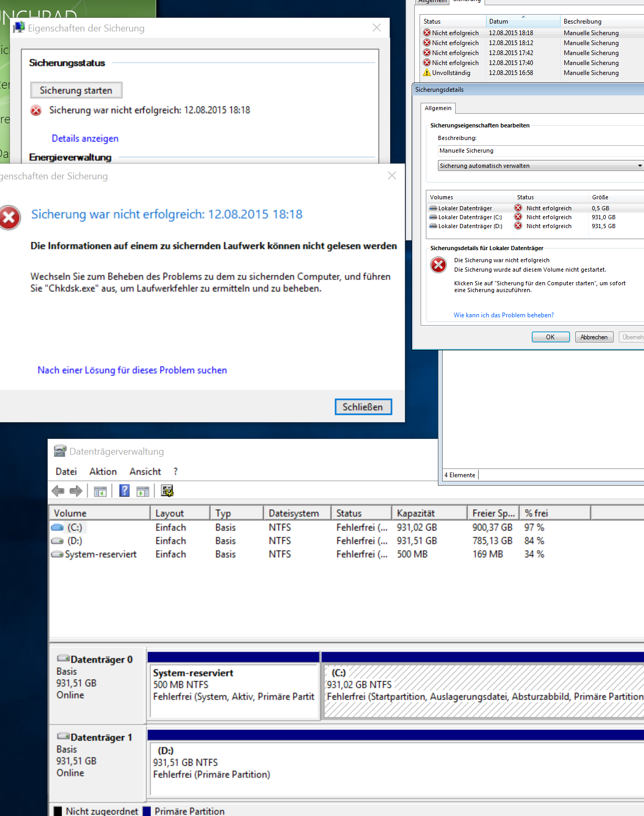Click the 'Sicherung starten' button
Screen dimensions: 644x816
click(x=76, y=90)
